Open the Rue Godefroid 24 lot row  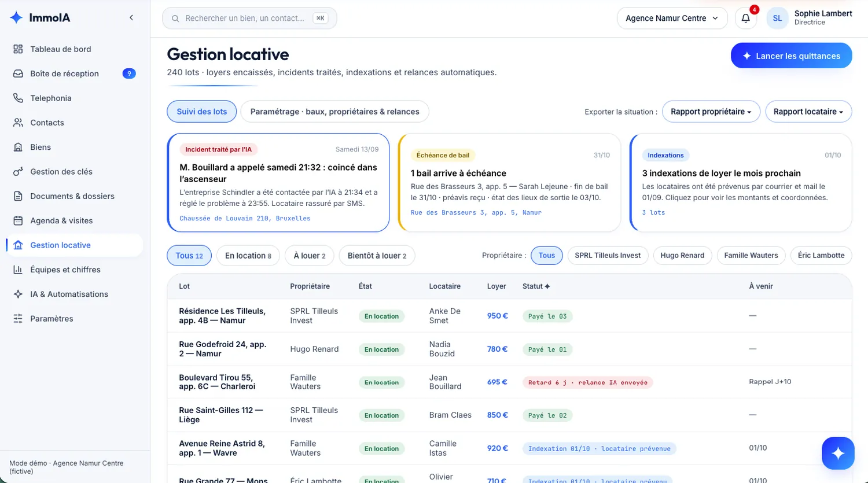509,349
